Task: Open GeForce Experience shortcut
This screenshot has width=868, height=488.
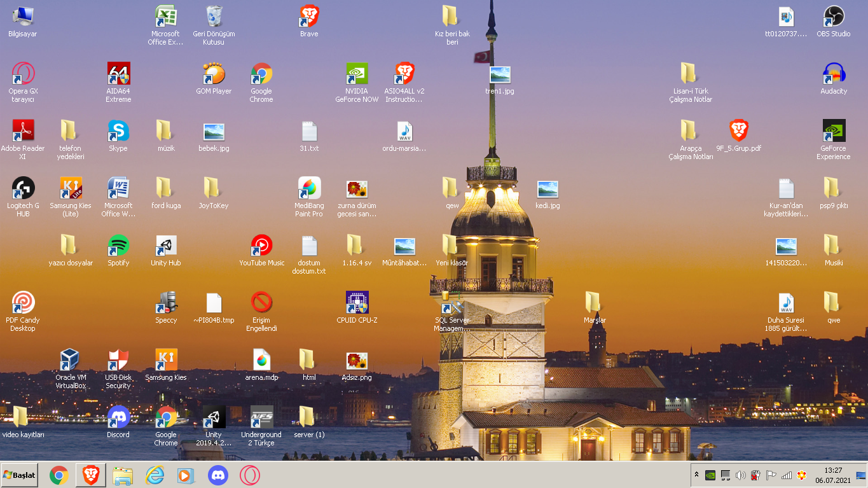Action: coord(834,132)
